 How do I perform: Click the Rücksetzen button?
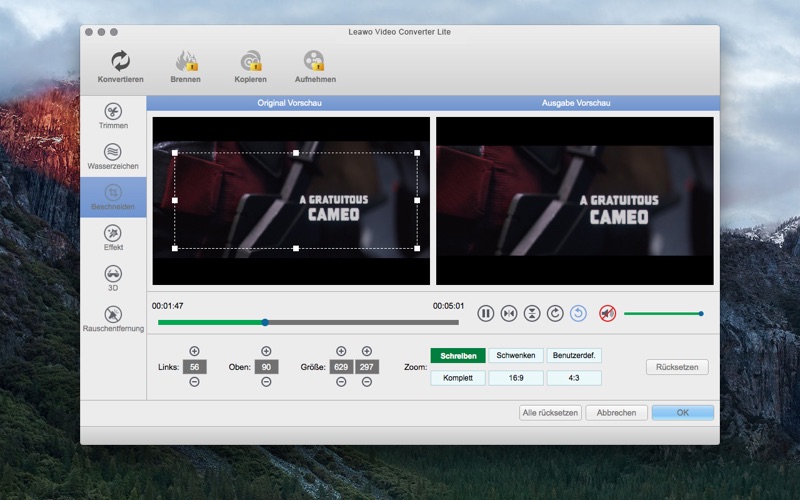coord(677,367)
